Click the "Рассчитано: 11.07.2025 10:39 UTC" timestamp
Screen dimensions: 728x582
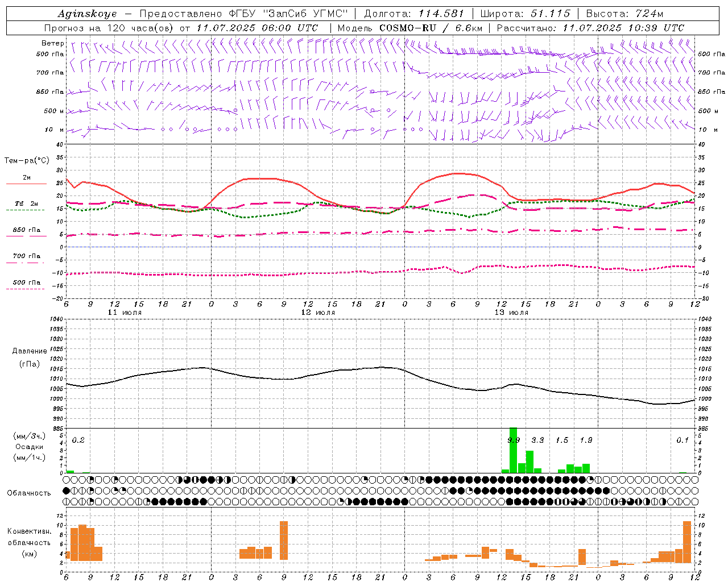590,27
